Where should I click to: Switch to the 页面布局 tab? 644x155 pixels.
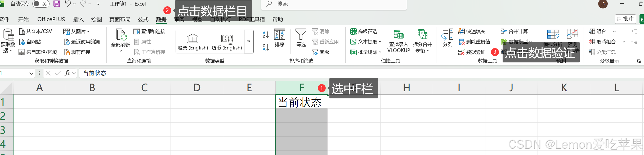(x=120, y=19)
